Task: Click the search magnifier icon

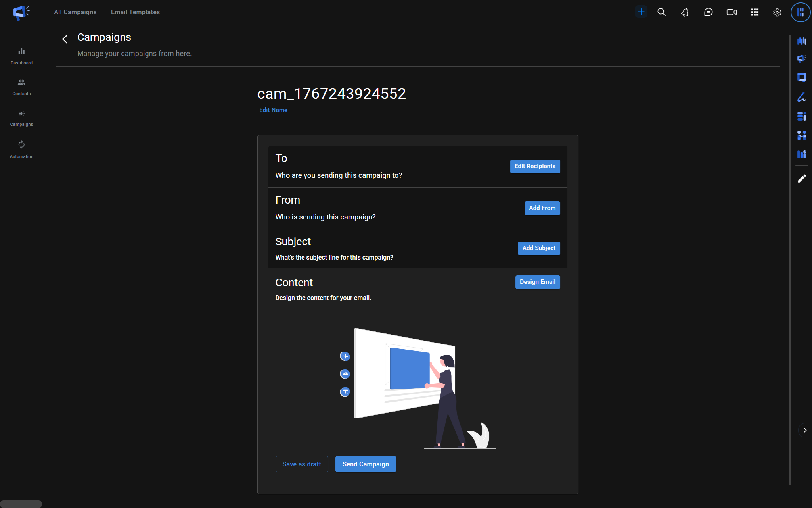Action: pos(661,12)
